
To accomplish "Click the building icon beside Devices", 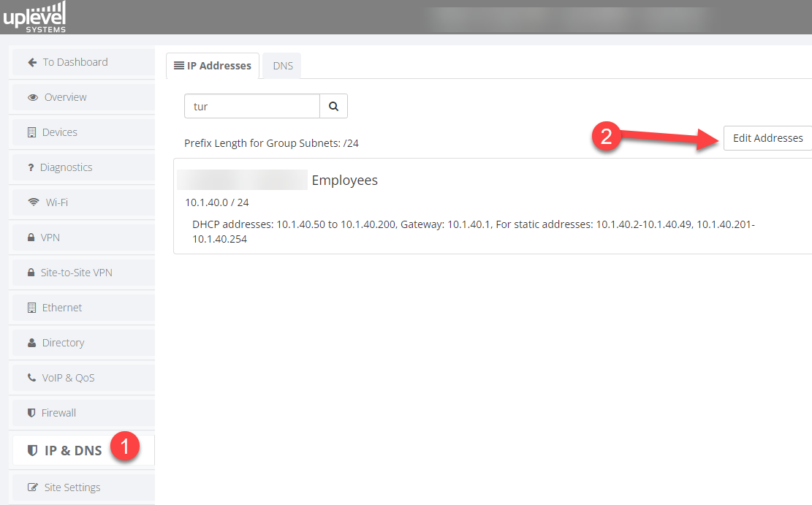I will pos(31,132).
